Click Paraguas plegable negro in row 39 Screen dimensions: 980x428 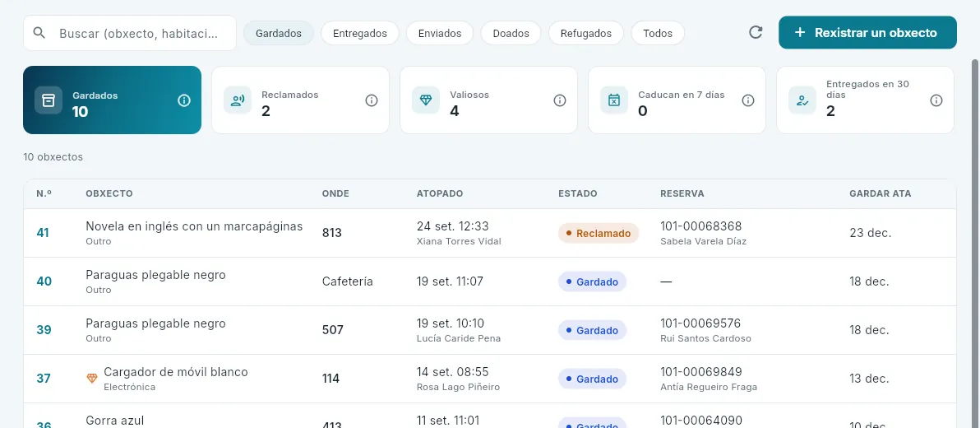[x=155, y=323]
